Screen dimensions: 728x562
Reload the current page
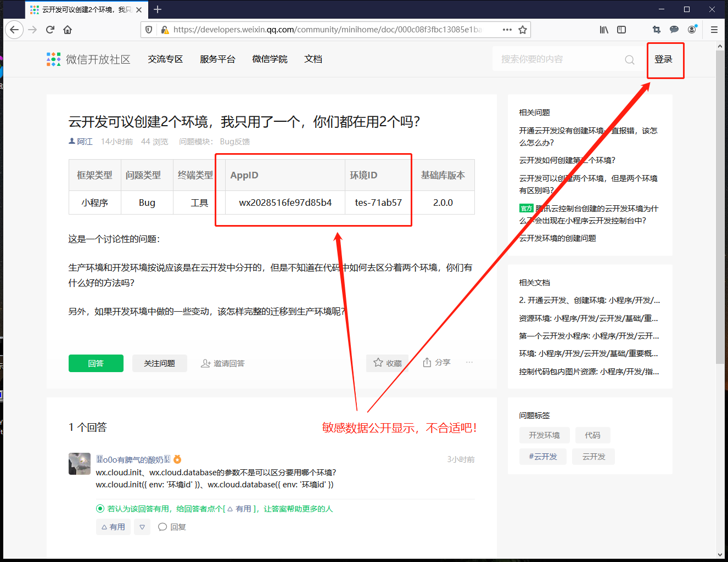50,30
